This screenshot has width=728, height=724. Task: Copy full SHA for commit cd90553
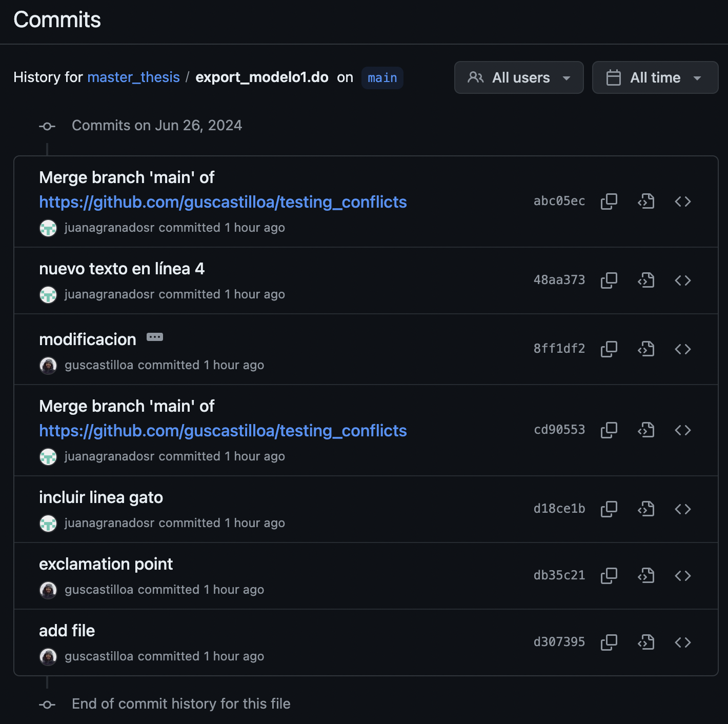[x=609, y=430]
